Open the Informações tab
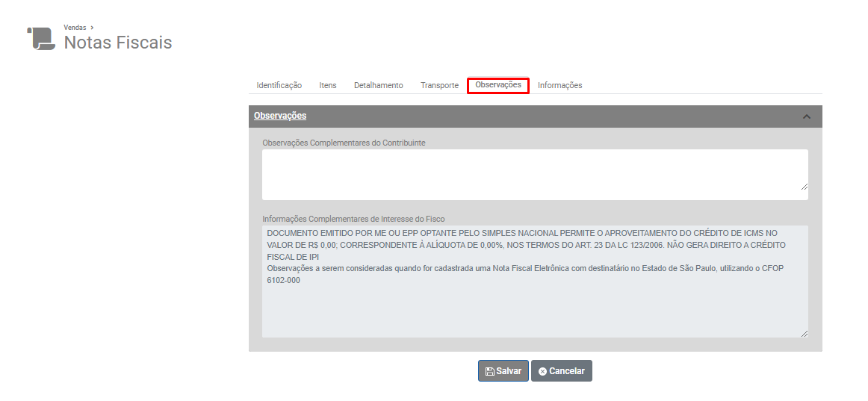This screenshot has width=868, height=401. pyautogui.click(x=559, y=85)
